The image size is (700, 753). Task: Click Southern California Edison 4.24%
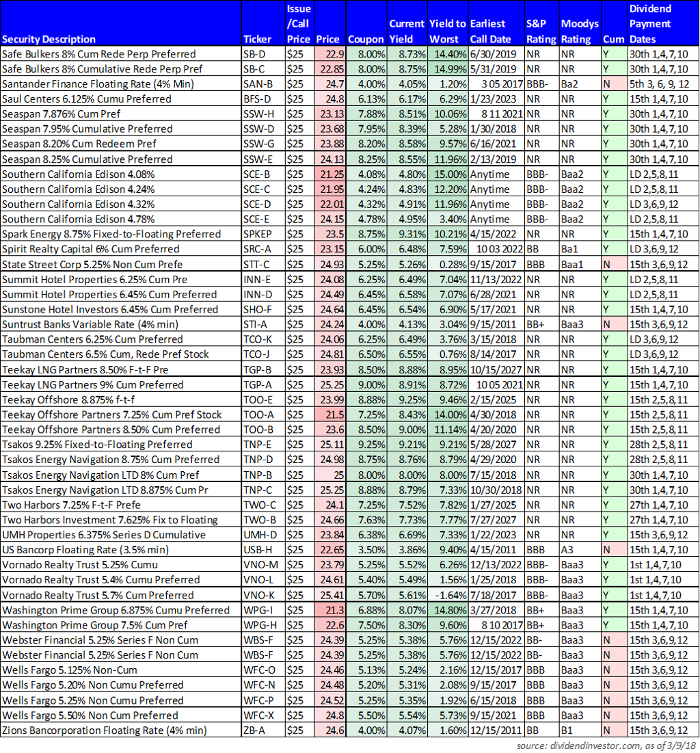click(78, 189)
